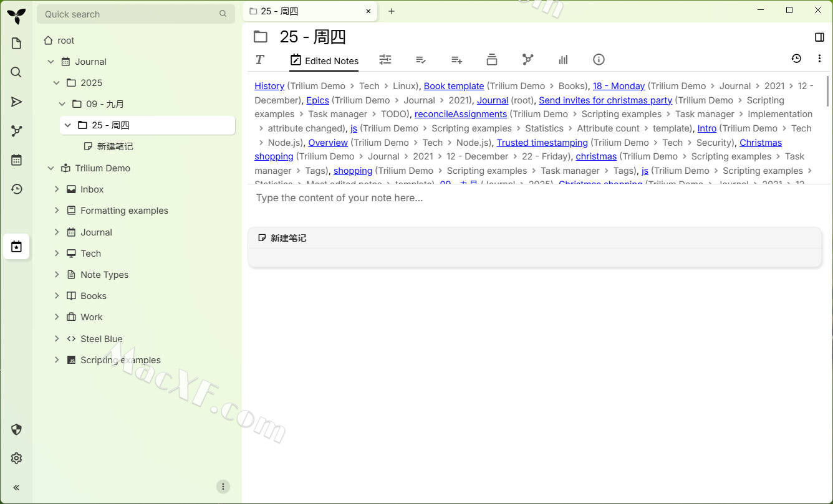Open settings gear in launcher bar

point(16,459)
